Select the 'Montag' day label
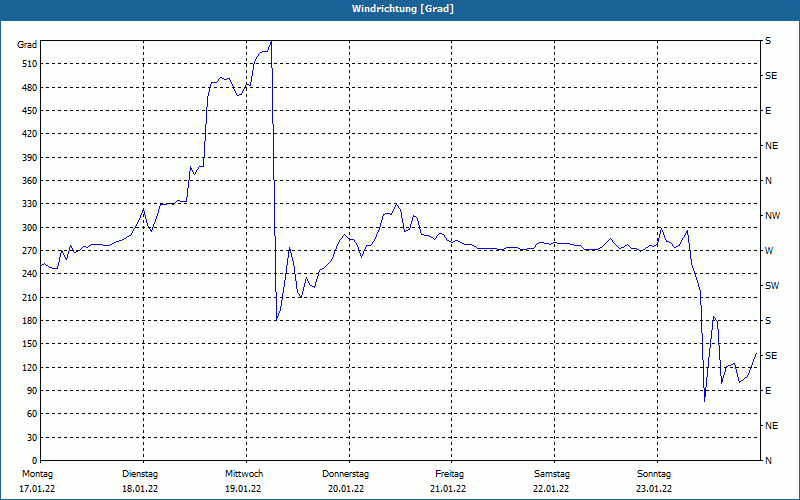800x500 pixels. [37, 474]
